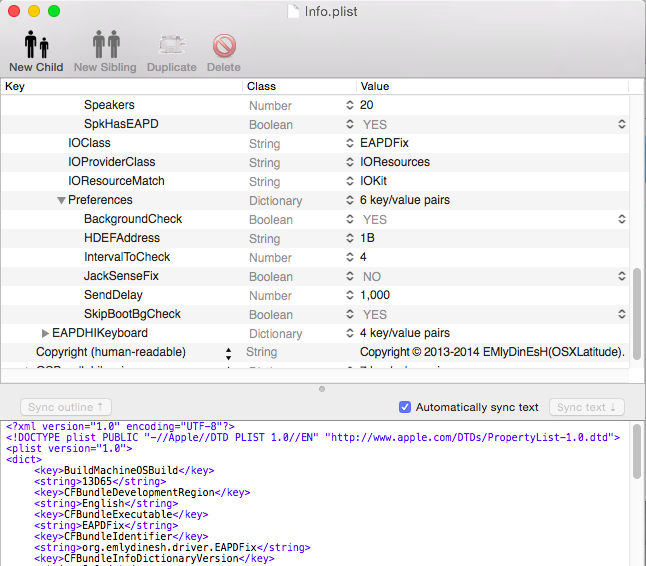This screenshot has width=646, height=566.
Task: Click the Delete toolbar icon
Action: click(x=223, y=47)
